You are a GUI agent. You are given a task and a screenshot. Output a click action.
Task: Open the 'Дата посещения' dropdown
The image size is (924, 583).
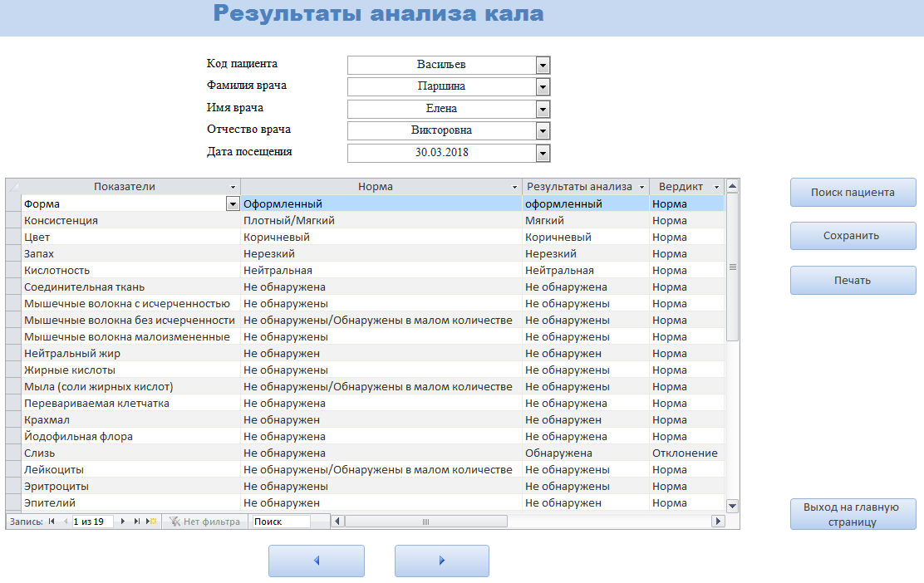(x=543, y=153)
